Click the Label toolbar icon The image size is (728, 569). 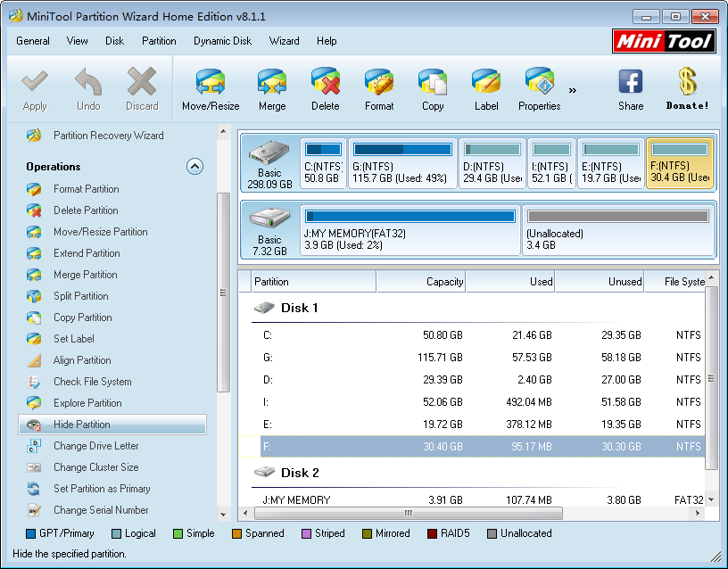[x=486, y=81]
